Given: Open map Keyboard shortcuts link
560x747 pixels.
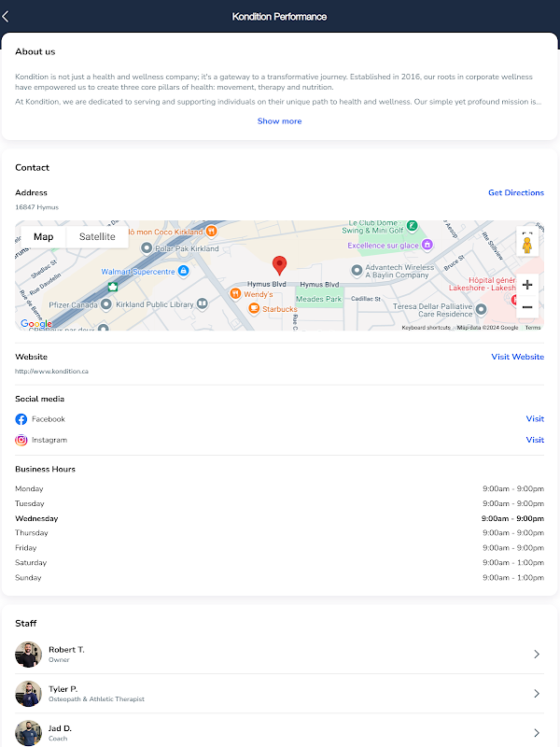Looking at the screenshot, I should click(426, 328).
